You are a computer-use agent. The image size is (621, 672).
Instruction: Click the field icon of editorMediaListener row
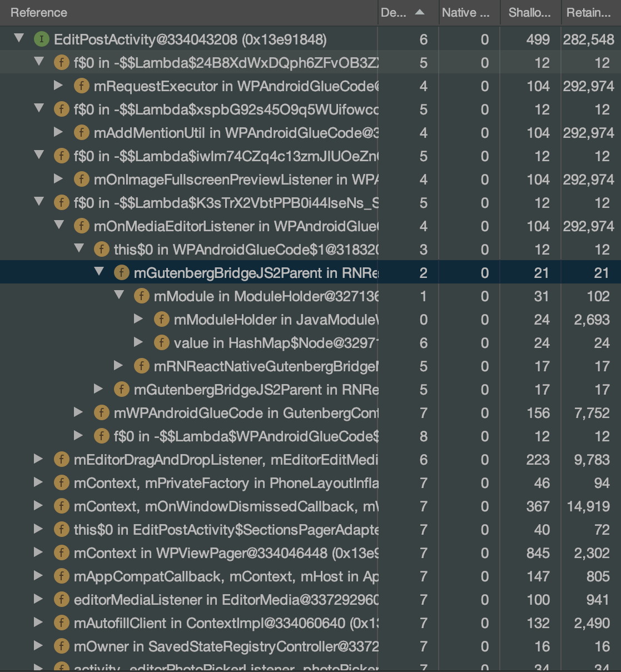pyautogui.click(x=61, y=599)
